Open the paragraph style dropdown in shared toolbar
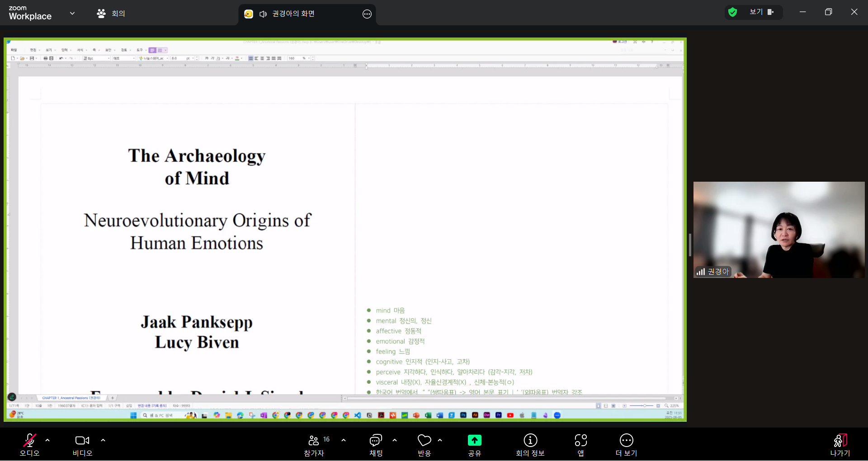The width and height of the screenshot is (868, 461). [x=96, y=58]
